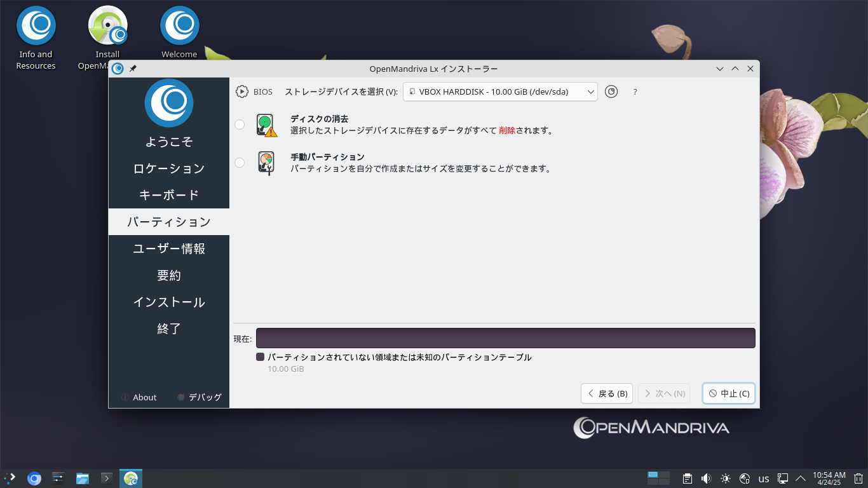
Task: Click the 現在 label beside the disk bar
Action: click(243, 339)
